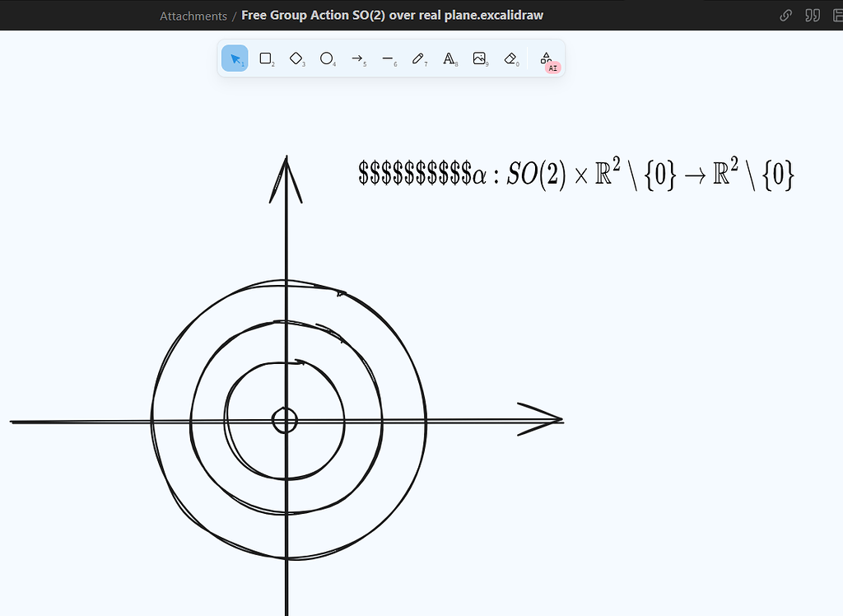
Task: Select the horizontal axis arrowhead
Action: [539, 419]
